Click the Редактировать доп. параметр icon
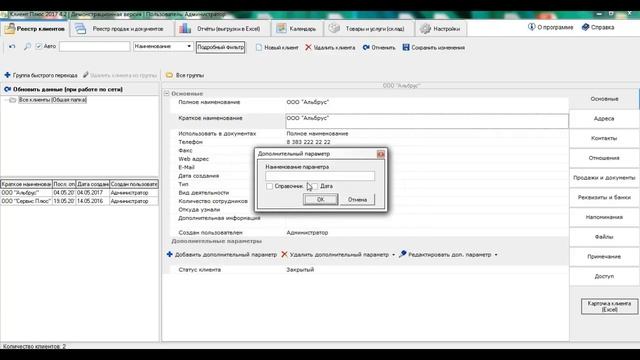The image size is (640, 360). 402,254
